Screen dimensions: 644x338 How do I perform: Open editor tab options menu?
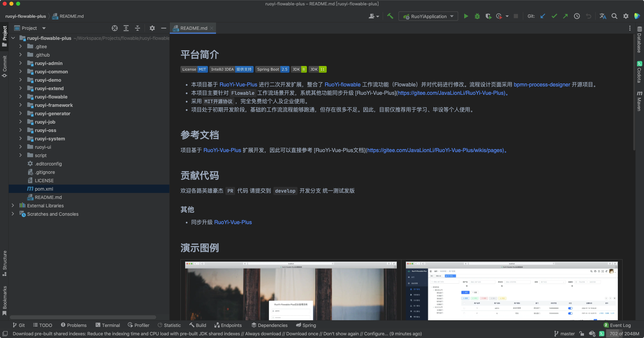[630, 28]
